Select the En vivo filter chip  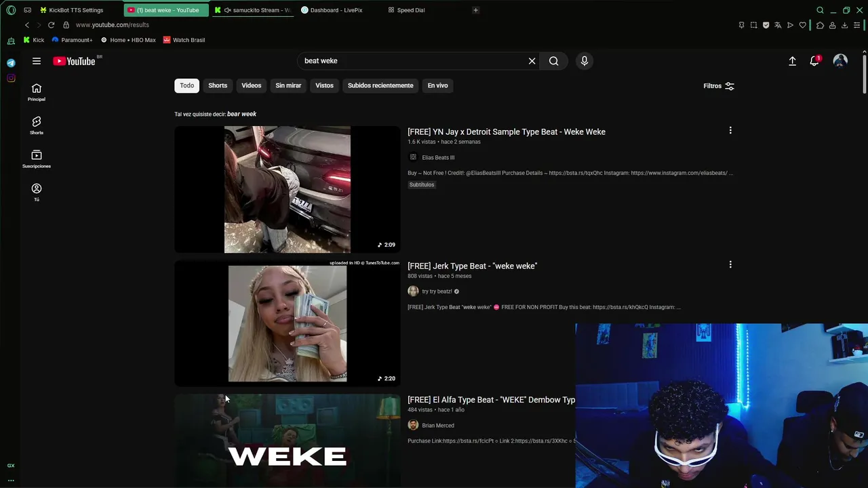click(437, 85)
